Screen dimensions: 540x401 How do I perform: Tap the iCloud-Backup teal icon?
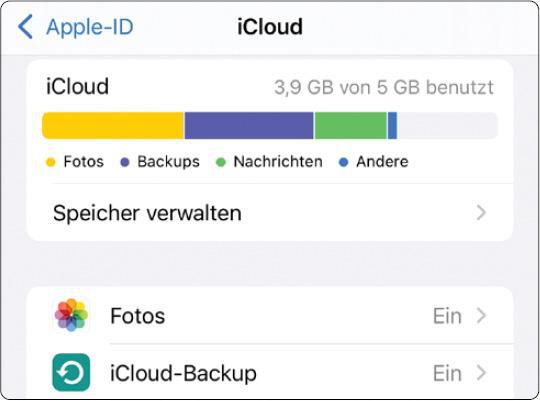[x=71, y=372]
